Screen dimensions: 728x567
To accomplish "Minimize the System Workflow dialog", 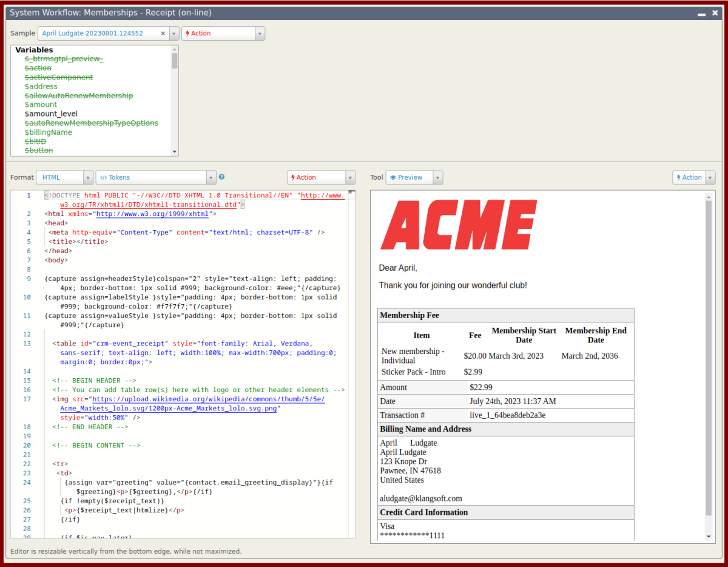I will (701, 13).
